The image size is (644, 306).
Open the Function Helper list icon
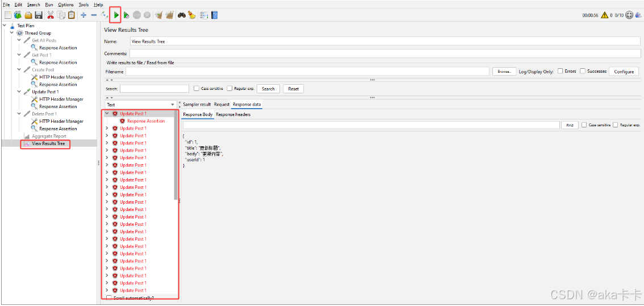tap(204, 15)
